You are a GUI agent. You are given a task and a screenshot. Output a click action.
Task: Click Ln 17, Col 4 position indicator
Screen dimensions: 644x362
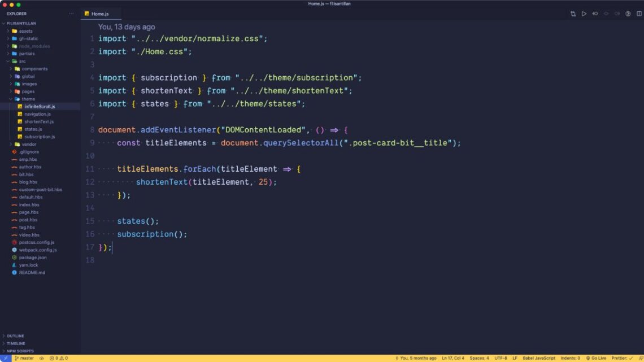453,358
